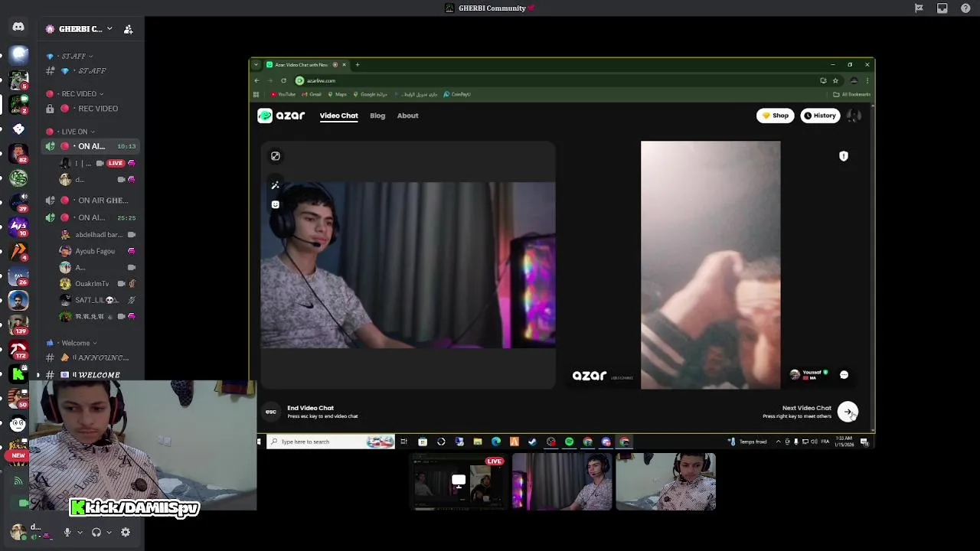
Task: Collapse the REC VIDEO category
Action: pos(74,94)
